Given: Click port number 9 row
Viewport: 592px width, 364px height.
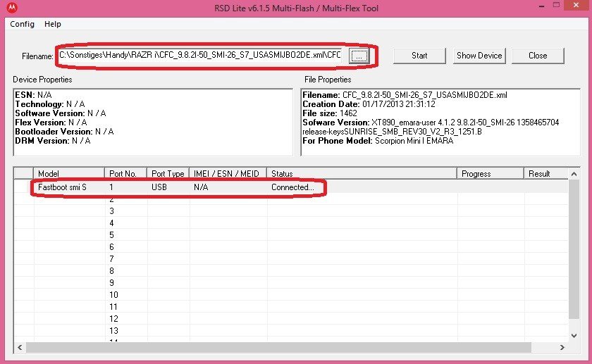Looking at the screenshot, I should coord(290,282).
